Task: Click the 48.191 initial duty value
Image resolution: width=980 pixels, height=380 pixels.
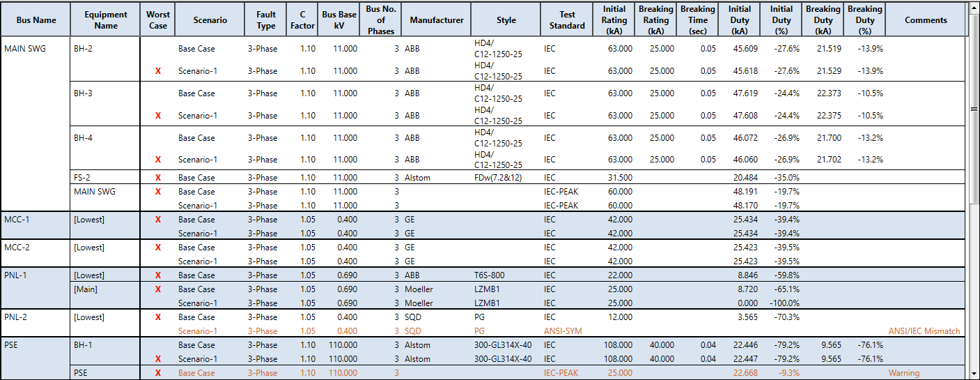Action: (745, 192)
